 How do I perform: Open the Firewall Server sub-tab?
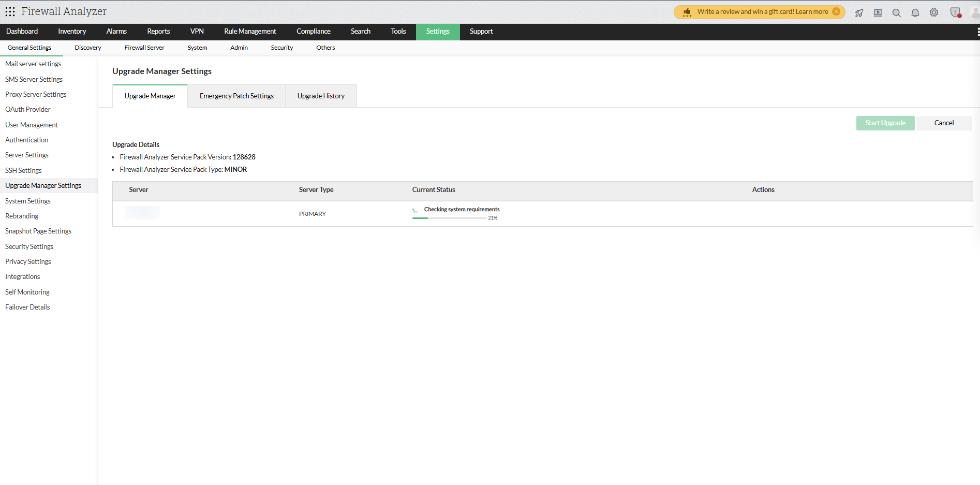144,48
